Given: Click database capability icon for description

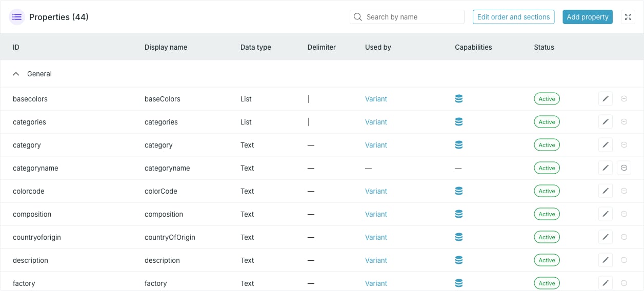Looking at the screenshot, I should (459, 260).
